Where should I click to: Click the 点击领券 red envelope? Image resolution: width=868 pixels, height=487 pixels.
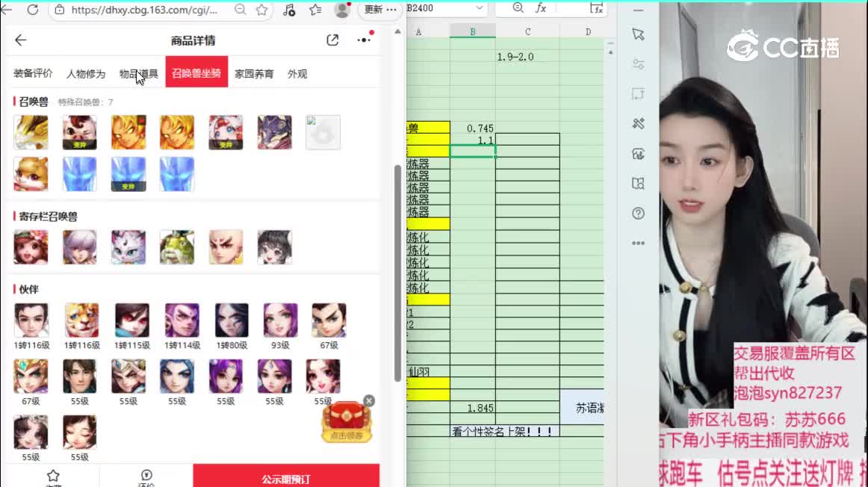[347, 422]
